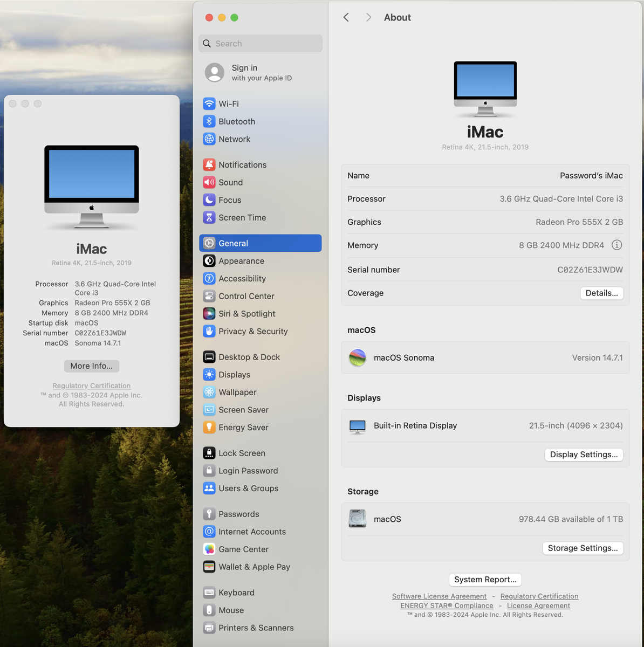Click the Login Password lock icon

pos(209,471)
